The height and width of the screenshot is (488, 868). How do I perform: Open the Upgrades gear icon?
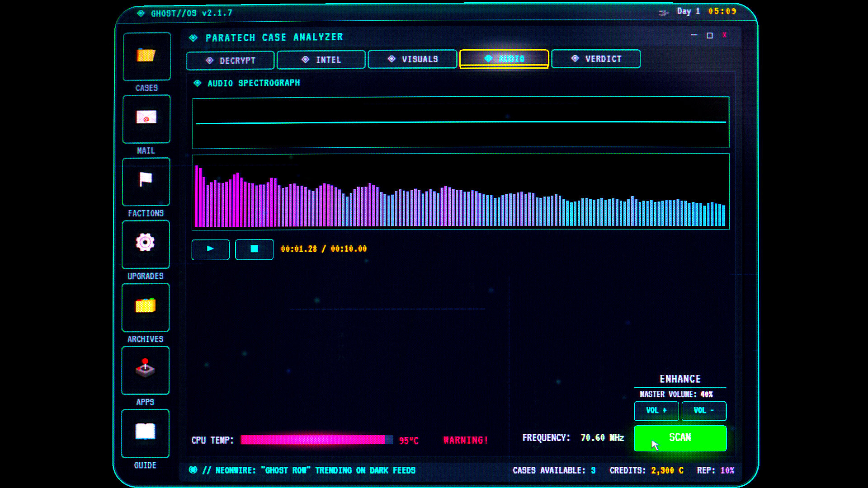[145, 244]
